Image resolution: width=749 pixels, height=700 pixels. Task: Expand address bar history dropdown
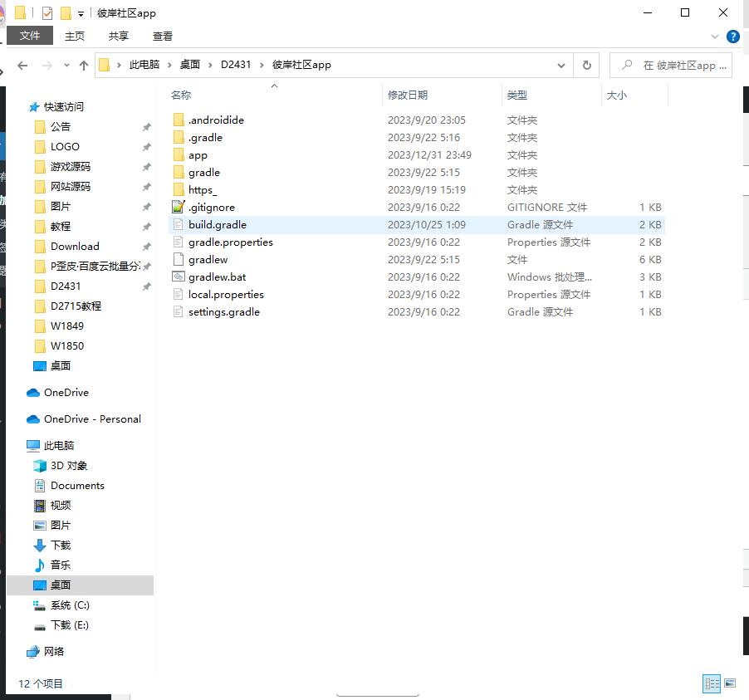(x=561, y=65)
